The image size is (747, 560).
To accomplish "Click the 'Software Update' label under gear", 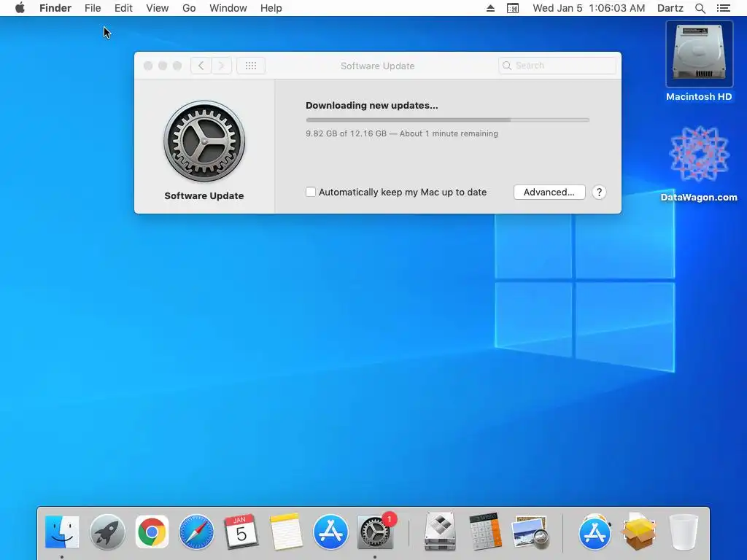I will [204, 195].
